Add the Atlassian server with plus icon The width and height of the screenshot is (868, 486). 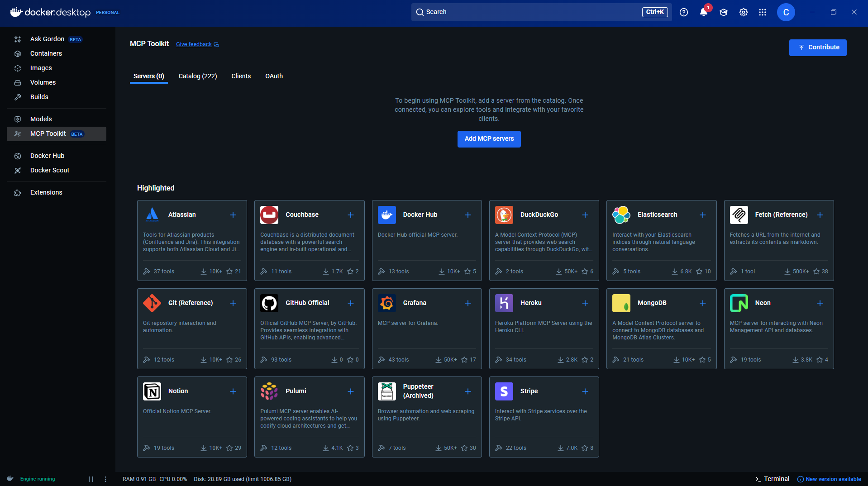233,215
